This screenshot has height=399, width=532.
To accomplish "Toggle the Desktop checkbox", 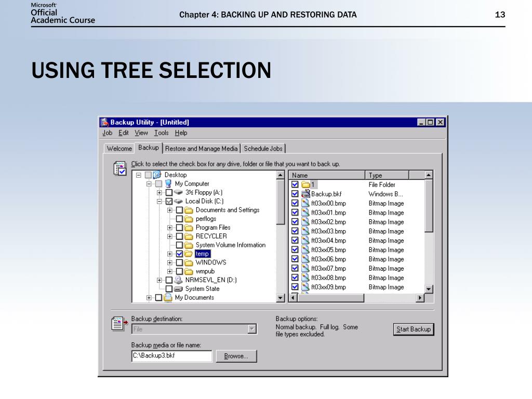I will pos(148,175).
